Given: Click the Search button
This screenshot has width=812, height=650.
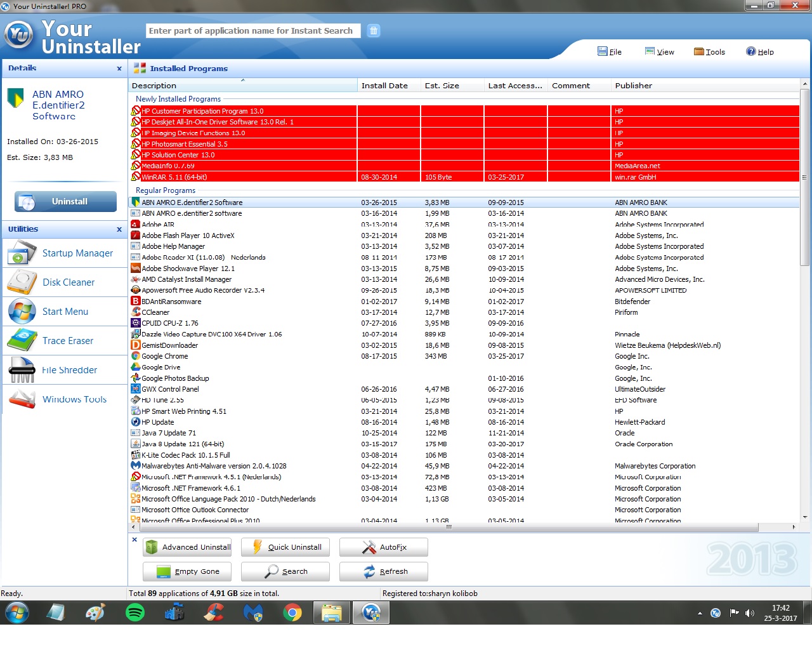Looking at the screenshot, I should pos(285,571).
